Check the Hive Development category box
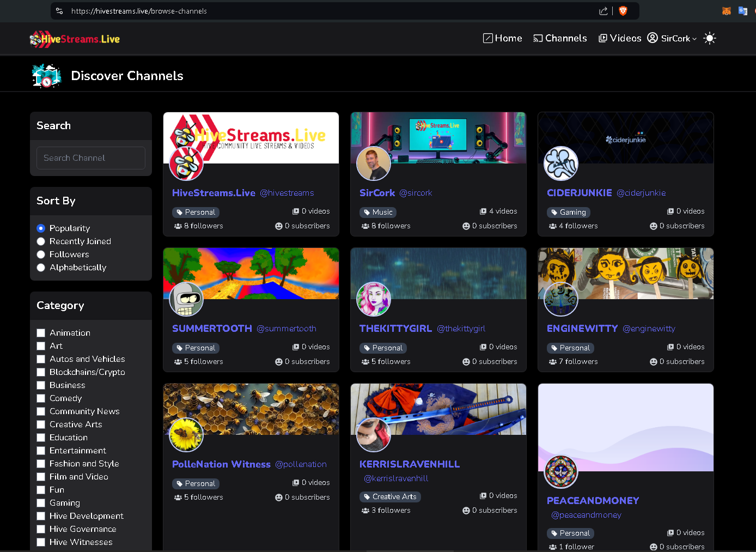The image size is (756, 552). pyautogui.click(x=41, y=516)
